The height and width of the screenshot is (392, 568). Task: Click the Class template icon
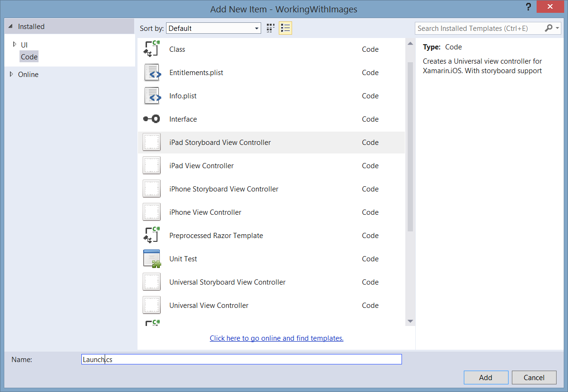click(x=152, y=49)
